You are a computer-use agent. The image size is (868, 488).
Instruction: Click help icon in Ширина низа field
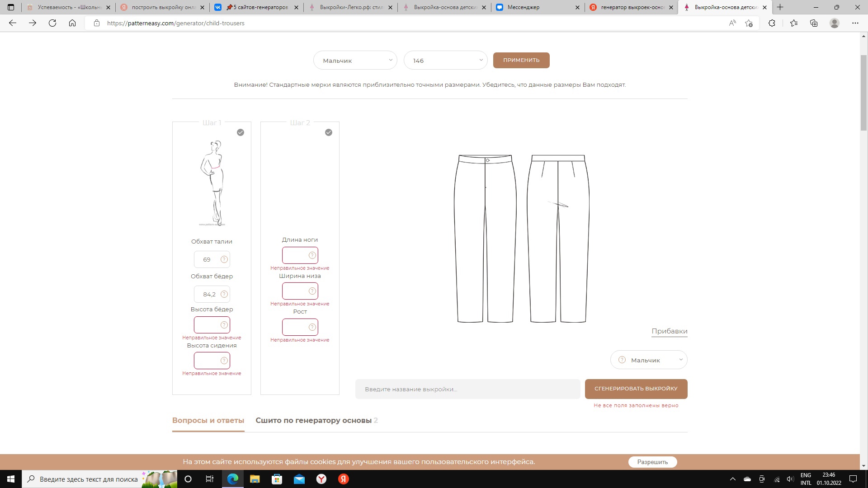312,291
